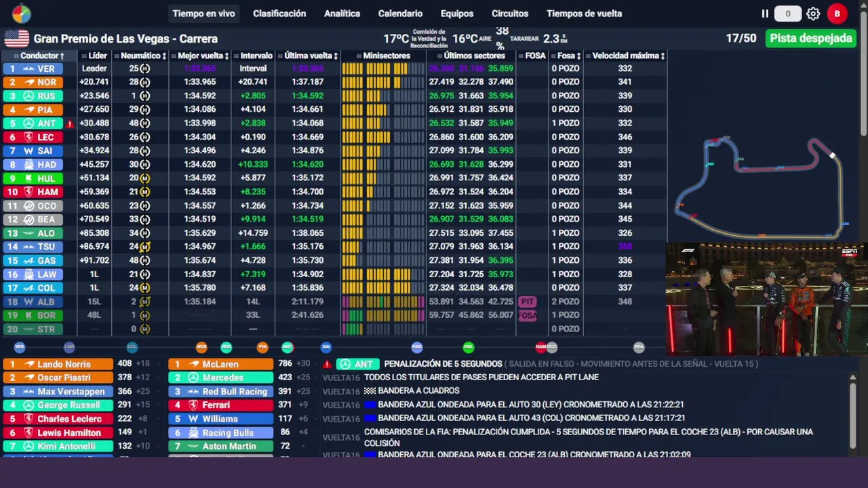Click the PIT badge in ALB row
The height and width of the screenshot is (488, 868).
528,302
